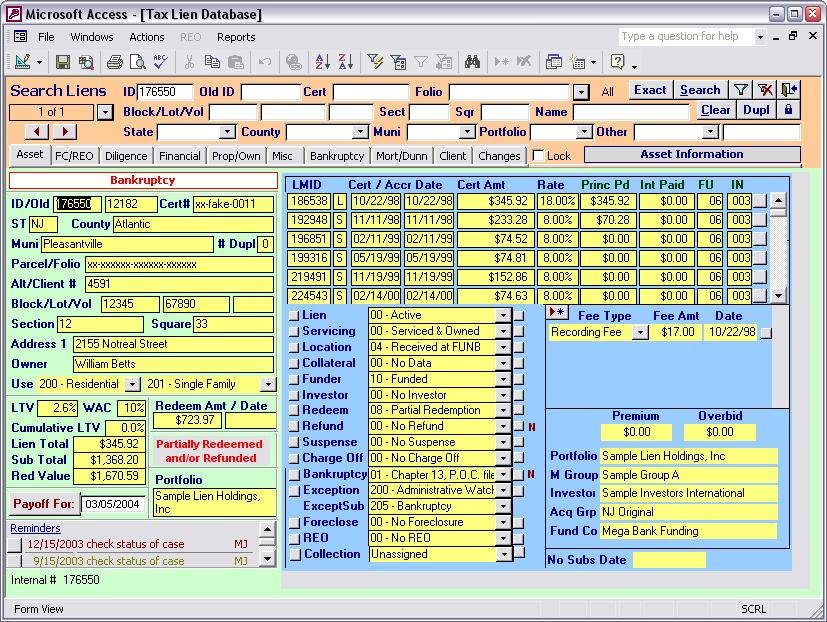Screen dimensions: 827x622
Task: Click the Owner field William Betts
Action: [x=174, y=364]
